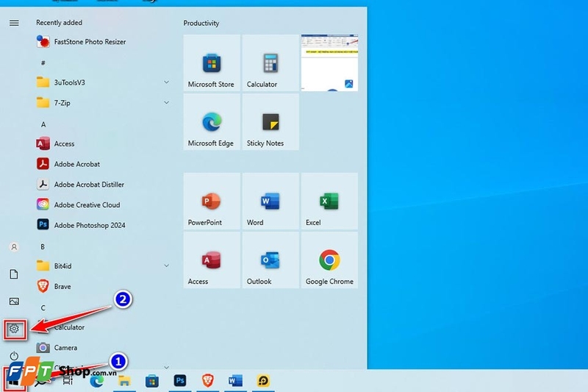The width and height of the screenshot is (588, 392).
Task: Expand the 3uToolsV3 folder chevron
Action: tap(167, 82)
